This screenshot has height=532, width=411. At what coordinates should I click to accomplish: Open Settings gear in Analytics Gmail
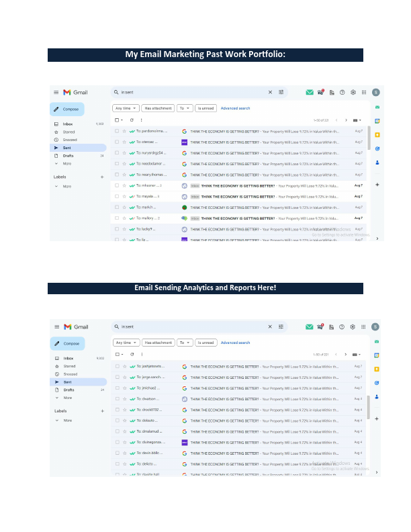pos(353,326)
